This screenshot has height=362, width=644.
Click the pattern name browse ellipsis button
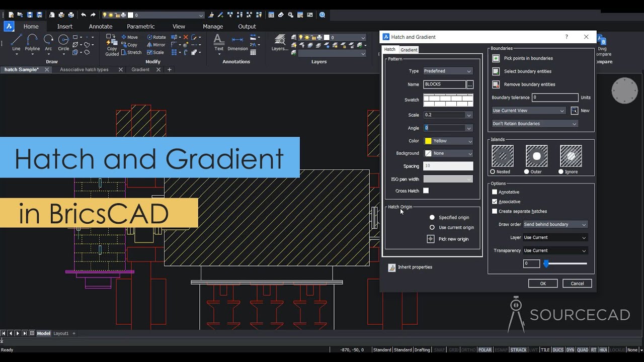(470, 84)
